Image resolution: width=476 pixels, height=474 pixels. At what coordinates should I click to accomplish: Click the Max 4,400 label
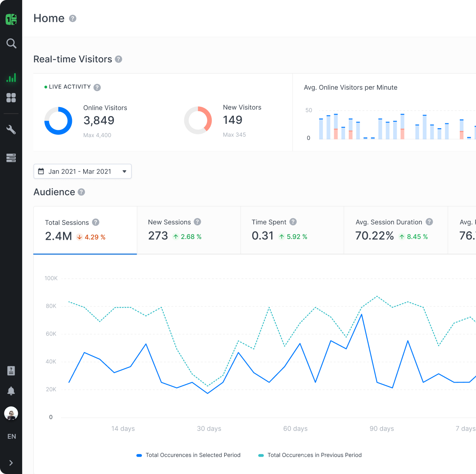(x=97, y=135)
